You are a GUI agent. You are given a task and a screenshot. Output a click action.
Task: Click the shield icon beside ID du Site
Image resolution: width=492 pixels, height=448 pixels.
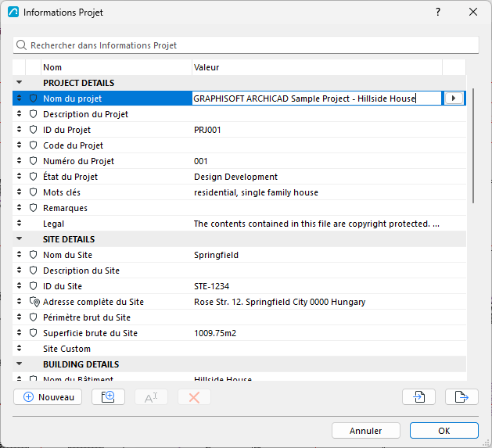coord(34,286)
